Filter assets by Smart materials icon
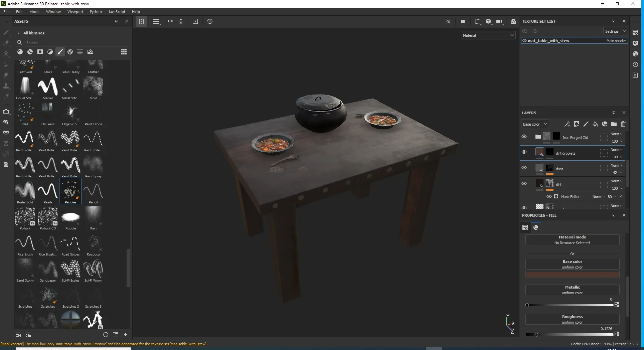 [x=30, y=52]
